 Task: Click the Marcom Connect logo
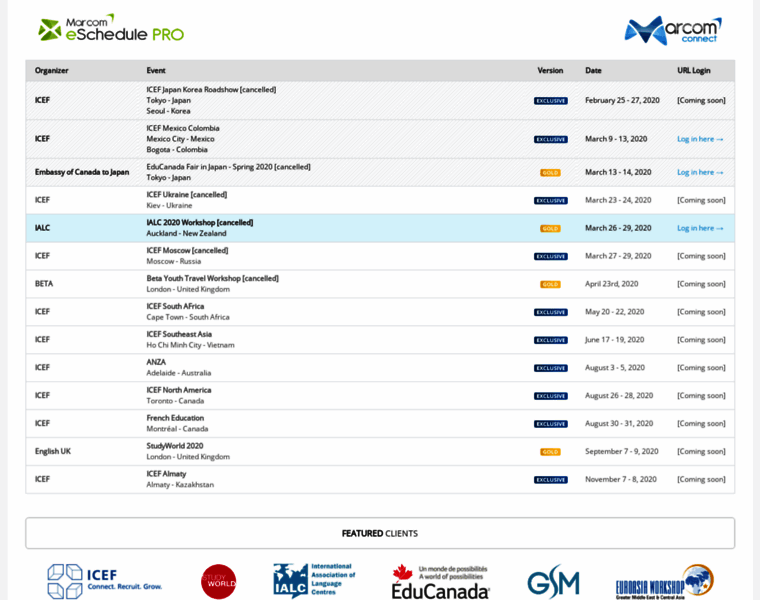[672, 30]
